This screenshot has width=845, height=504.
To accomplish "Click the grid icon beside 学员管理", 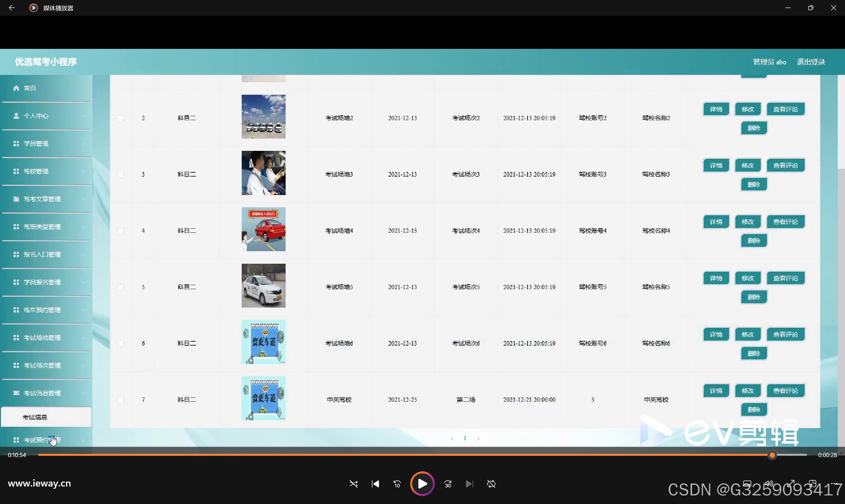I will 16,144.
